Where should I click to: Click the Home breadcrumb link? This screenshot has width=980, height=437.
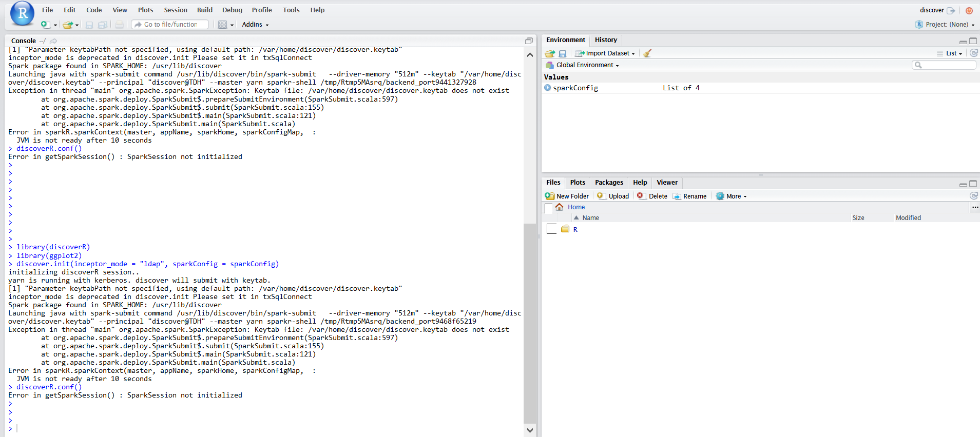576,207
